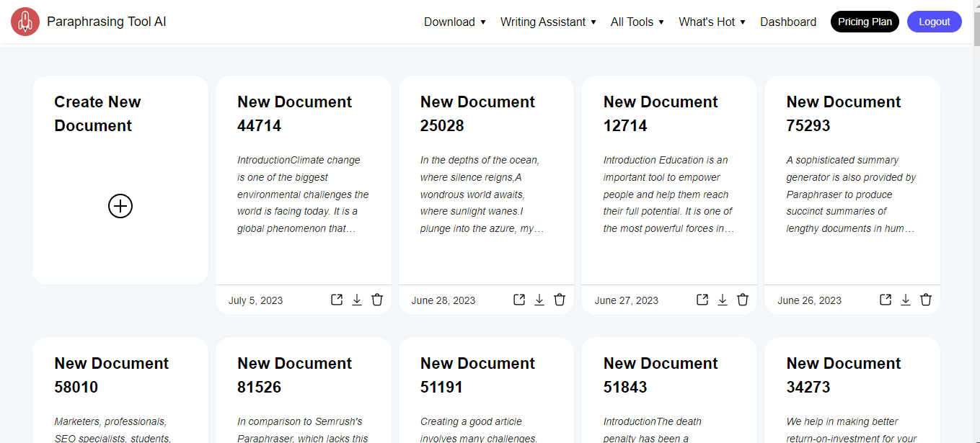This screenshot has height=443, width=980.
Task: Open New Document 44714 in new window icon
Action: click(x=337, y=300)
